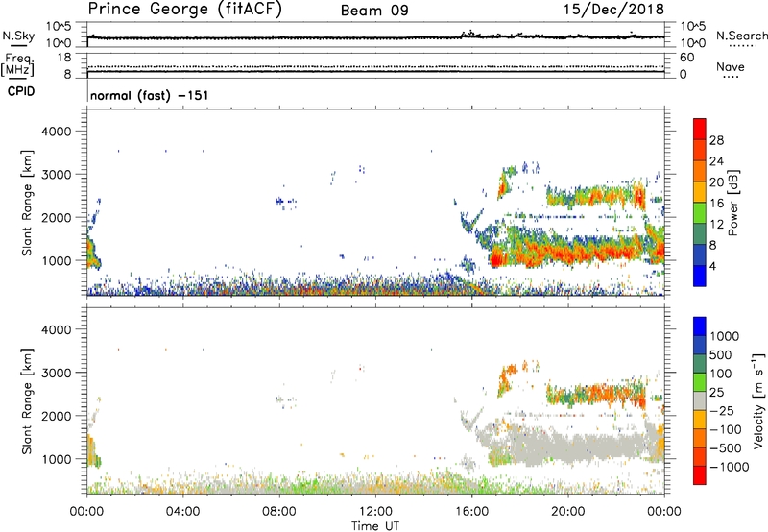Click the dotted Nave trace in frequency panel
Image resolution: width=768 pixels, height=532 pixels.
pyautogui.click(x=375, y=66)
